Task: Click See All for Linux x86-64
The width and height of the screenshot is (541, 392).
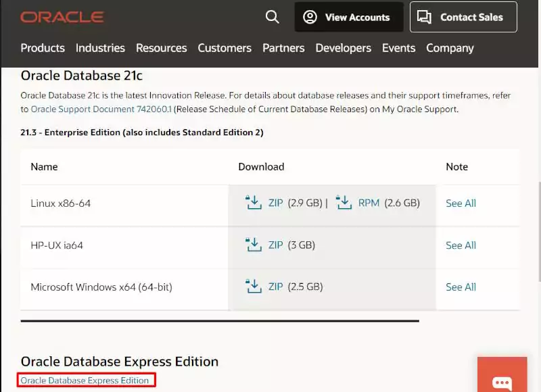Action: click(x=461, y=203)
